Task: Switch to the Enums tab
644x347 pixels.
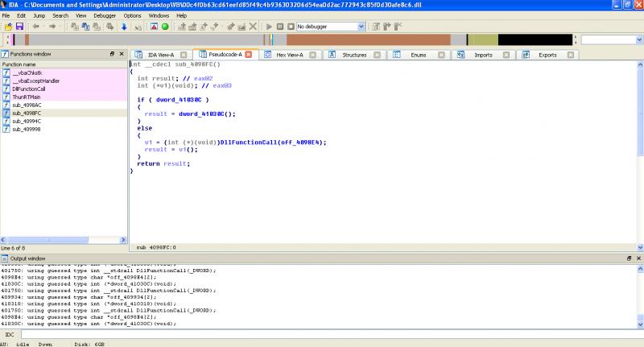Action: (418, 55)
